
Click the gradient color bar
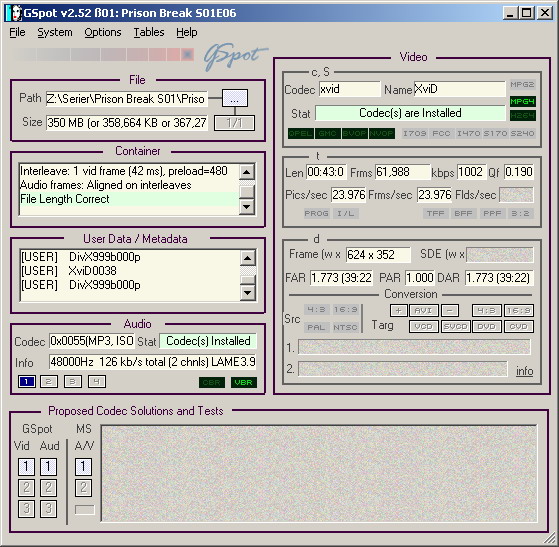pyautogui.click(x=103, y=55)
